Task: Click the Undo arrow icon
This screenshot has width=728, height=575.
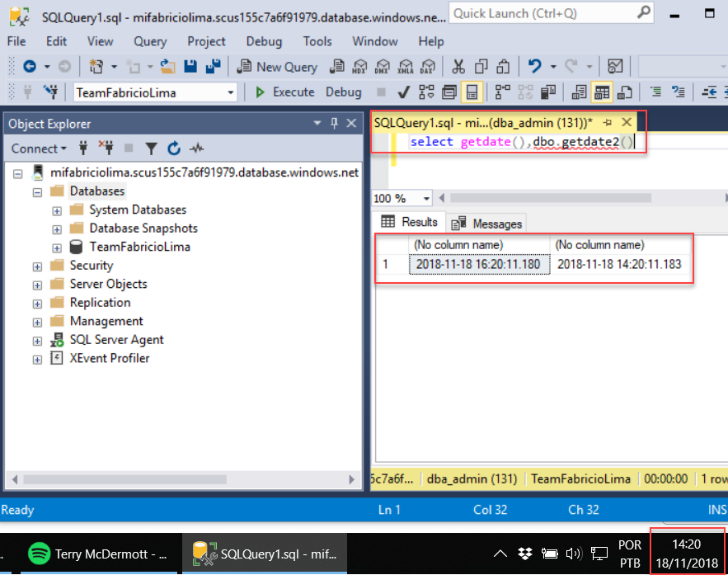Action: tap(535, 67)
